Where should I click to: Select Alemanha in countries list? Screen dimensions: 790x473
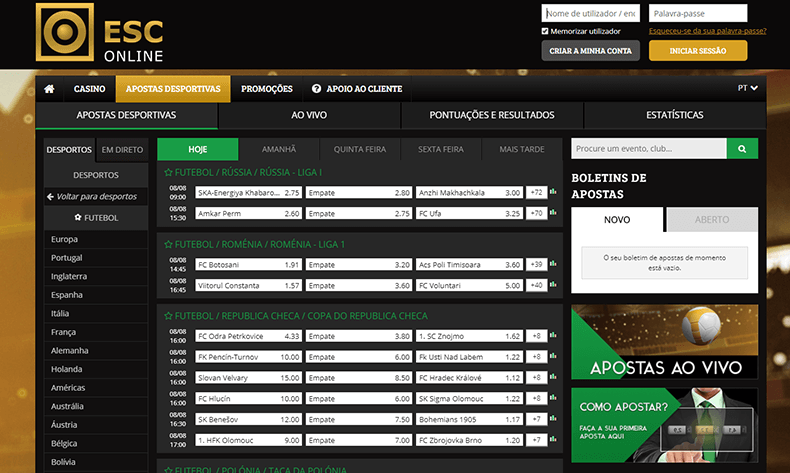96,351
